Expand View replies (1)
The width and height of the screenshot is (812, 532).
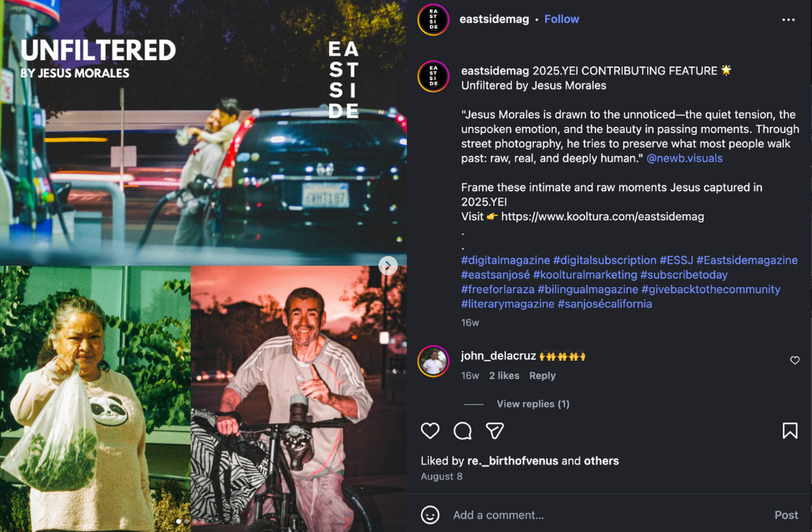(533, 404)
